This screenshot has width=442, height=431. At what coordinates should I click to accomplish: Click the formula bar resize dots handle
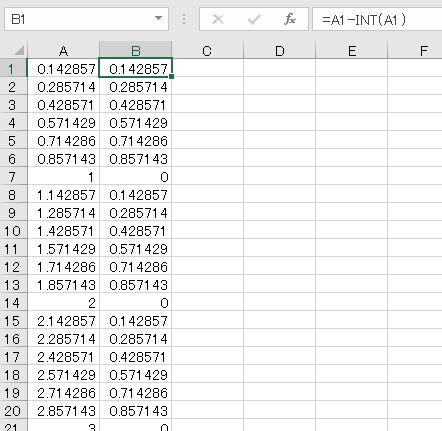[x=184, y=19]
